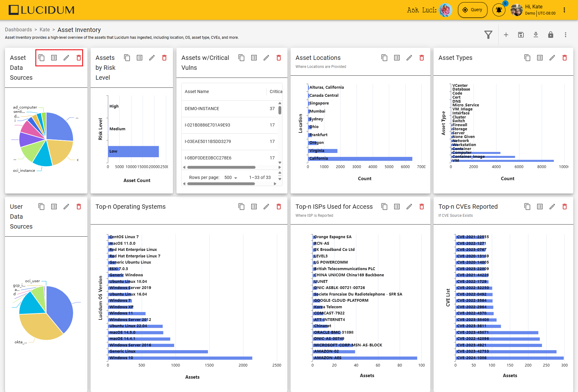The width and height of the screenshot is (578, 392).
Task: View data table for Top-n CVEs Reported
Action: coord(540,207)
